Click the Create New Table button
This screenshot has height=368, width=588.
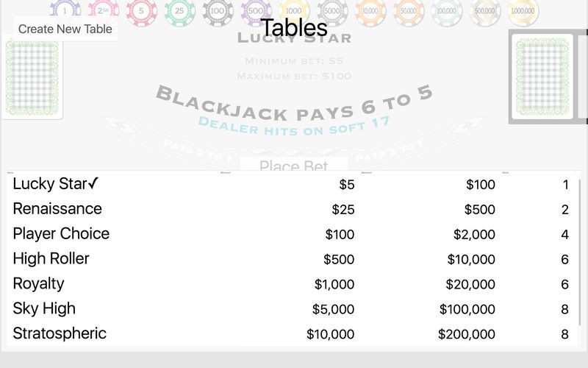click(x=65, y=29)
